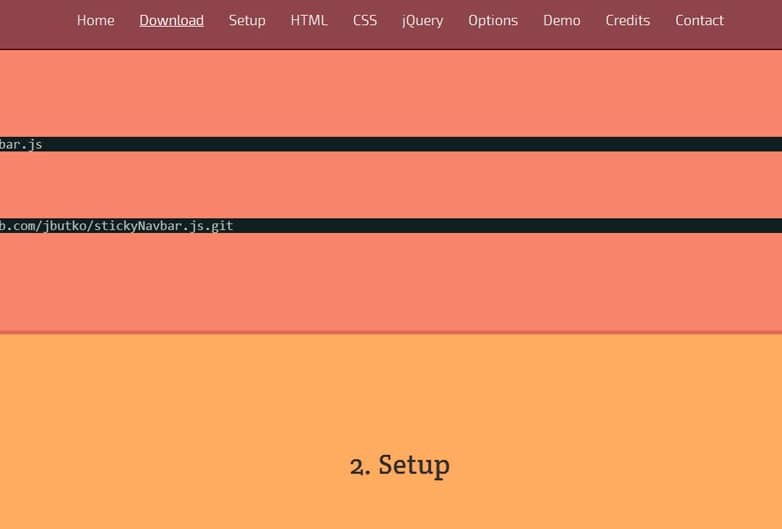This screenshot has height=529, width=782.
Task: Navigate to the jQuery section
Action: pos(422,20)
